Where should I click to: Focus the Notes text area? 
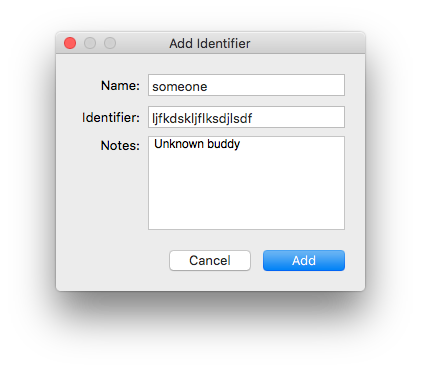[x=246, y=183]
